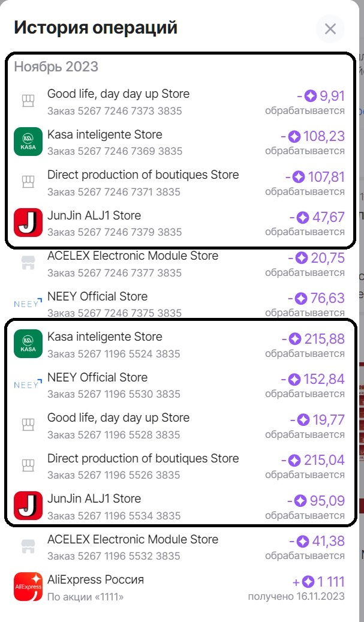
Task: Click Kasa logo beside the 215,88 transaction
Action: point(28,344)
